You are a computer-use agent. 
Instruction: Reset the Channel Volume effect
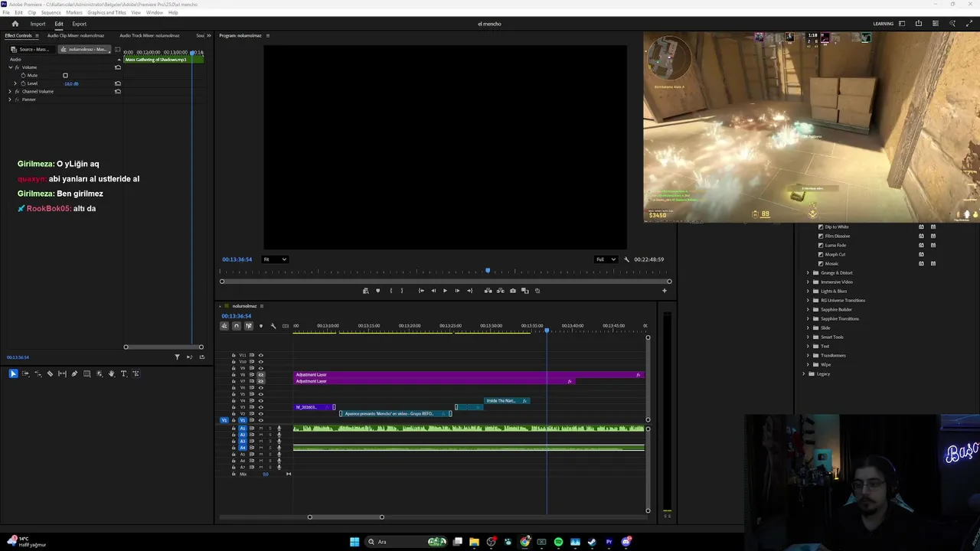pos(117,91)
